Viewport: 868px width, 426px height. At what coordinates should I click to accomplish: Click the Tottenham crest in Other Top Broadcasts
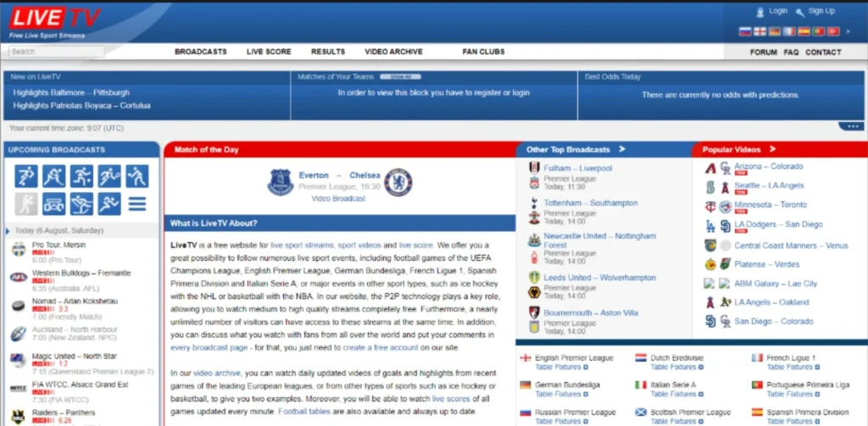click(x=534, y=203)
